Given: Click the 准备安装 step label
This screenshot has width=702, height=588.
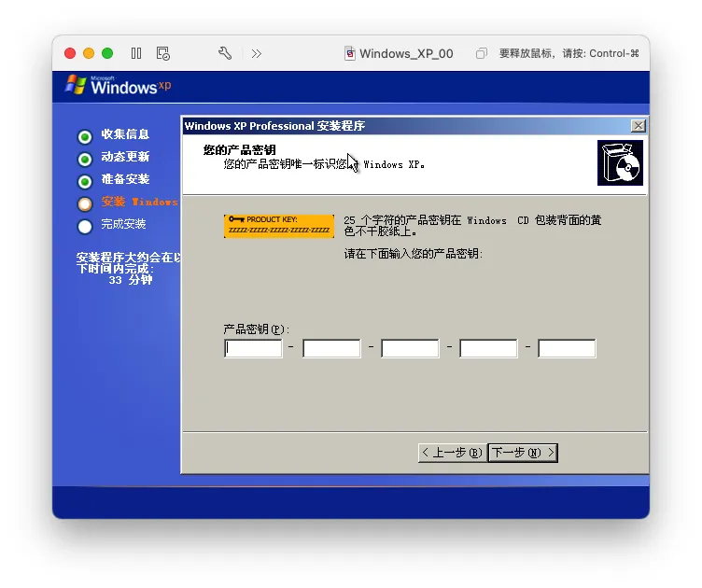Looking at the screenshot, I should (125, 179).
